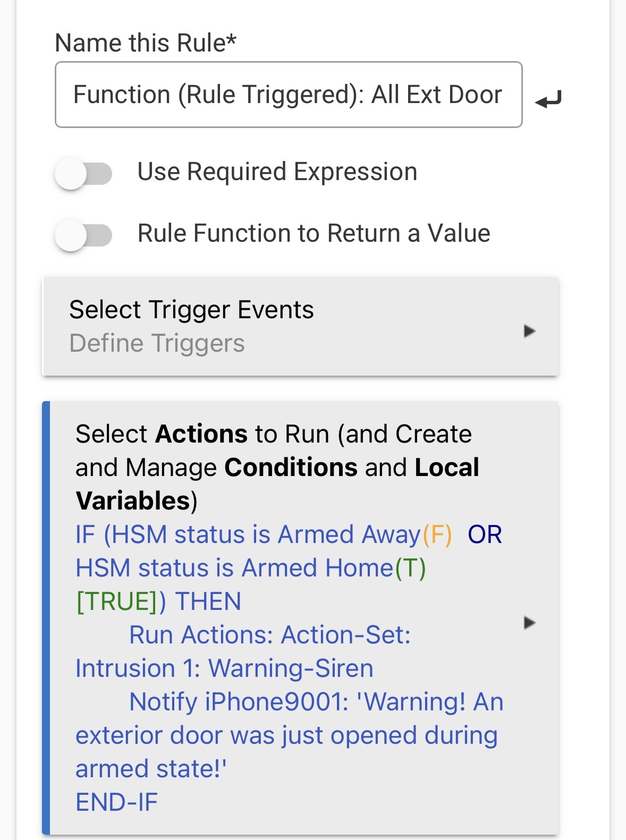Image resolution: width=626 pixels, height=840 pixels.
Task: Select the Run Actions: Action-Set line
Action: (269, 635)
